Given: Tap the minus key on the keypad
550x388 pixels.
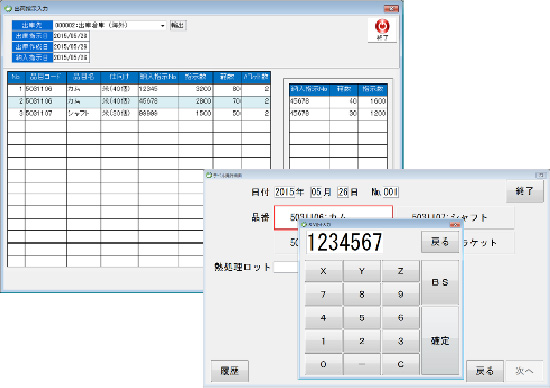Looking at the screenshot, I should click(362, 364).
